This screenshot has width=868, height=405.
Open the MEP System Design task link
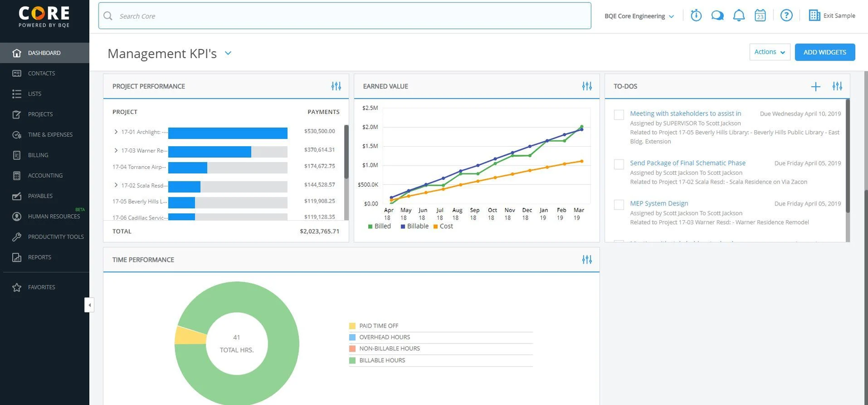659,203
